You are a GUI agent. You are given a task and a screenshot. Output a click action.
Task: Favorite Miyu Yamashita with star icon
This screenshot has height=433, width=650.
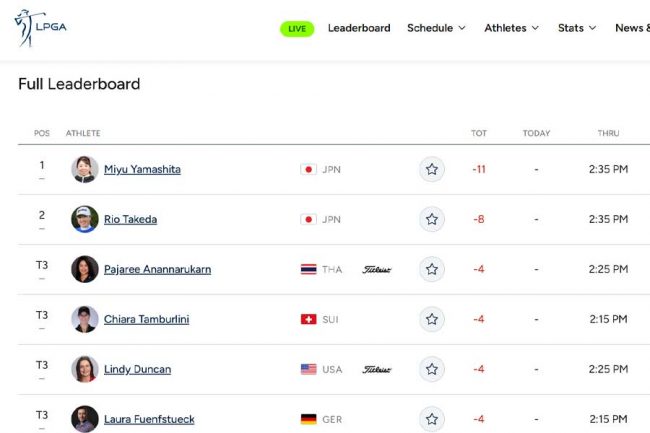click(x=432, y=169)
